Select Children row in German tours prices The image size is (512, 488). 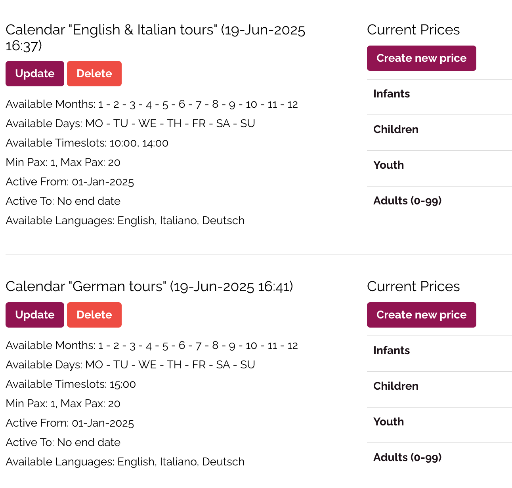tap(439, 389)
